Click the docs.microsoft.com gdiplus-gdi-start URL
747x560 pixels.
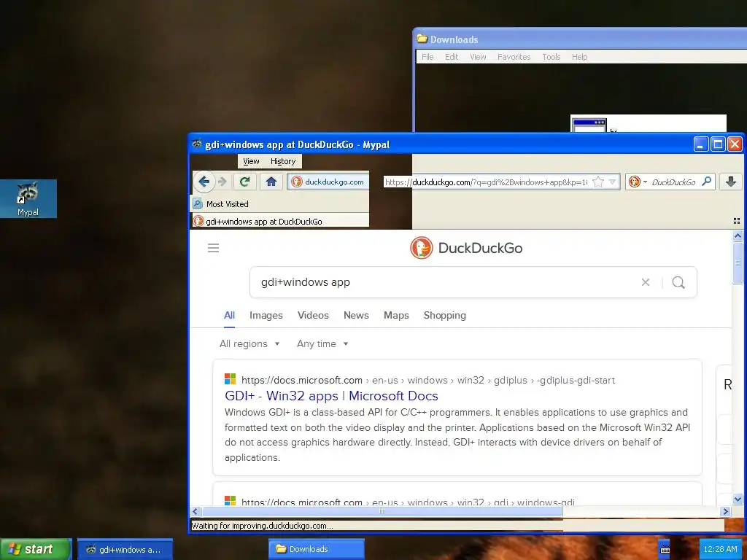(x=427, y=380)
